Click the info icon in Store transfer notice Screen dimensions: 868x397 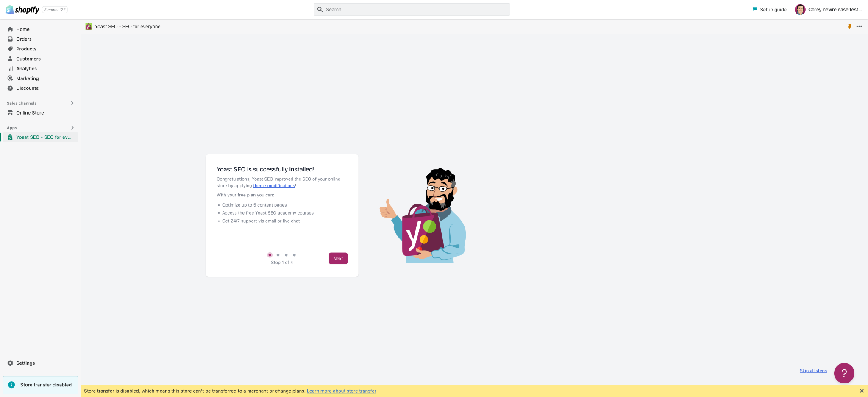[x=11, y=385]
